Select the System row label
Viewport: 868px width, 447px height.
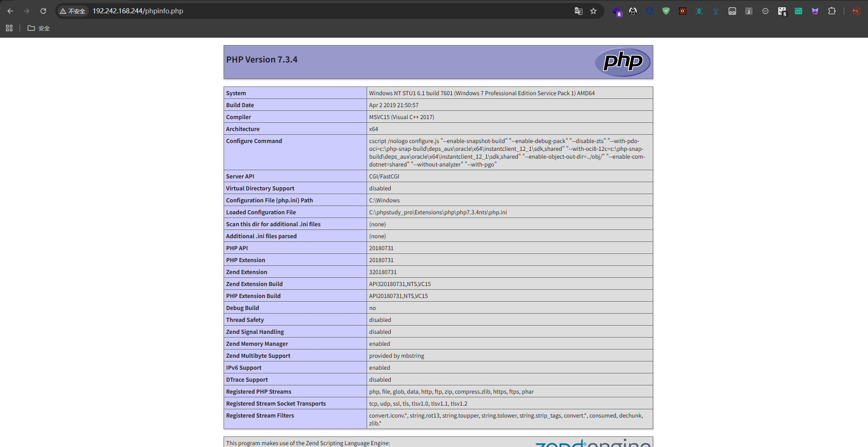236,93
